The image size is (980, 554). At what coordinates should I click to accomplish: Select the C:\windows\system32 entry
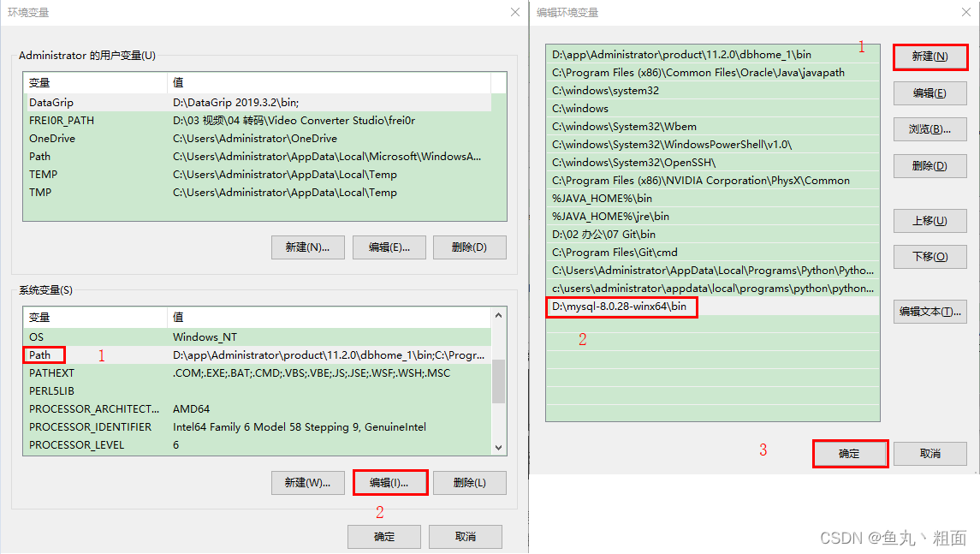712,91
